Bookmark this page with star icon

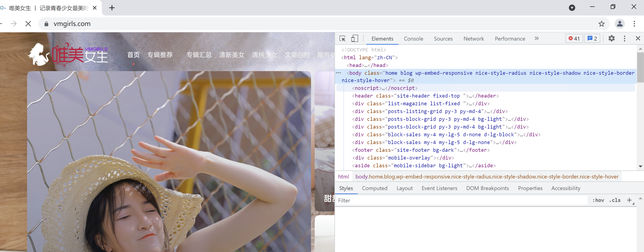pyautogui.click(x=601, y=24)
